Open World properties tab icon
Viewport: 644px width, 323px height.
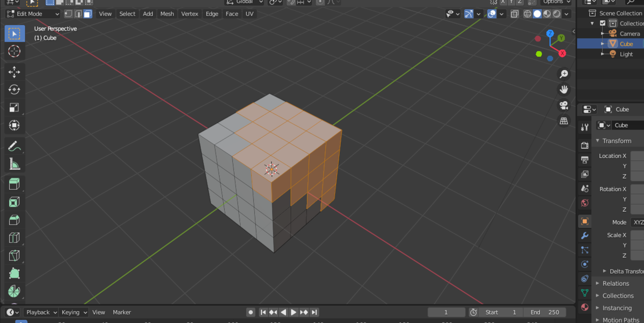[x=584, y=203]
